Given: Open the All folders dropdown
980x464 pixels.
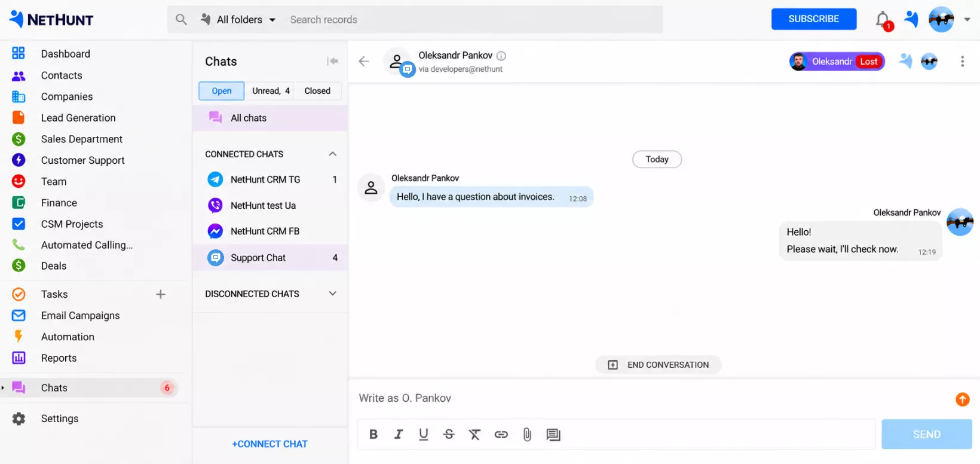Looking at the screenshot, I should 239,20.
